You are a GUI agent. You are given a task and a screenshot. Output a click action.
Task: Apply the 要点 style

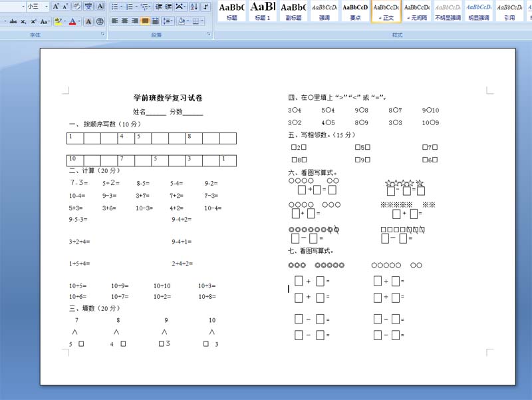click(x=355, y=11)
